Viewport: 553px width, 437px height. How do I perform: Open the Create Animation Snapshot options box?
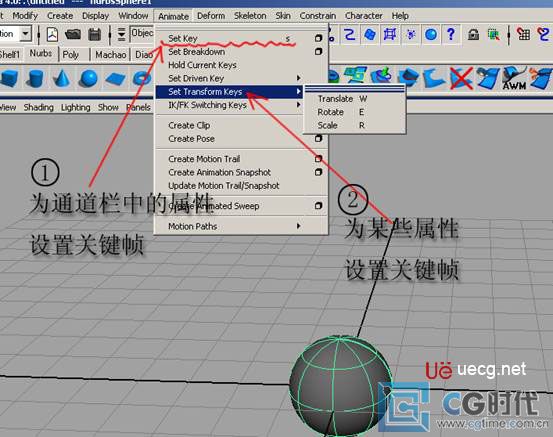(x=318, y=172)
